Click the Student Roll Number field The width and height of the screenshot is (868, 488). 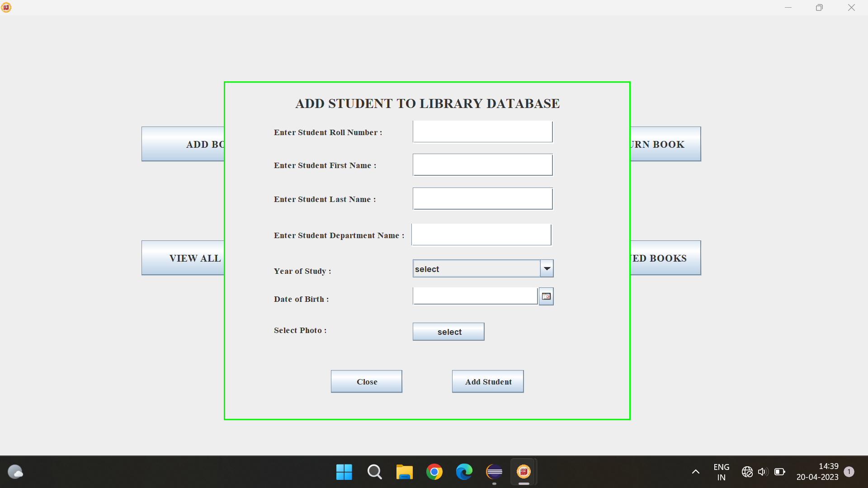(x=482, y=132)
